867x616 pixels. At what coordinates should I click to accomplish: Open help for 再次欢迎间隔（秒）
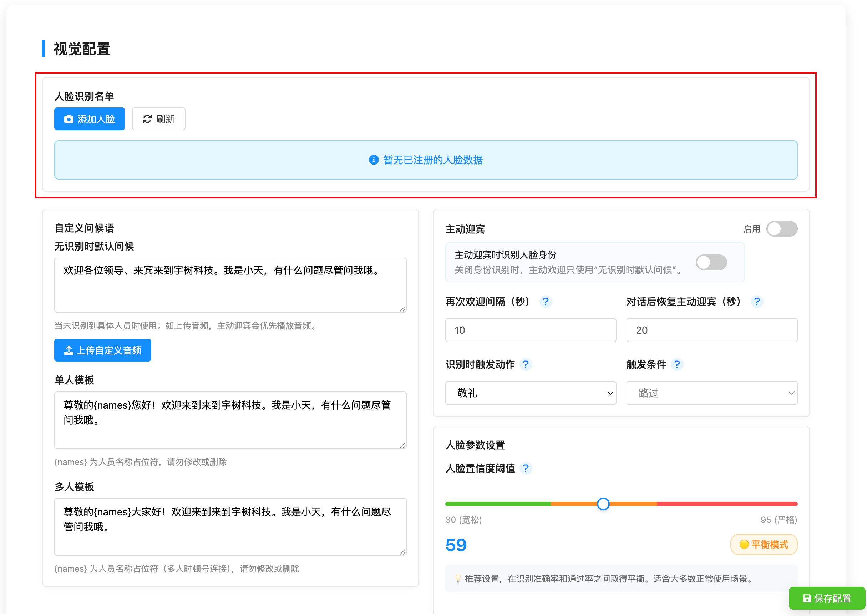[546, 302]
